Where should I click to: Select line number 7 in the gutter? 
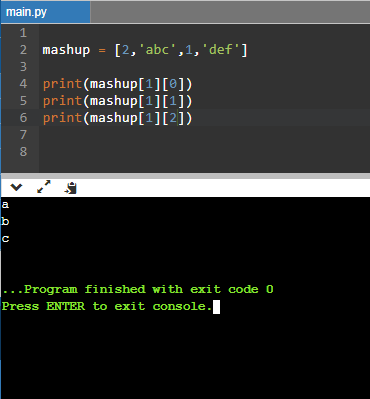pyautogui.click(x=23, y=135)
